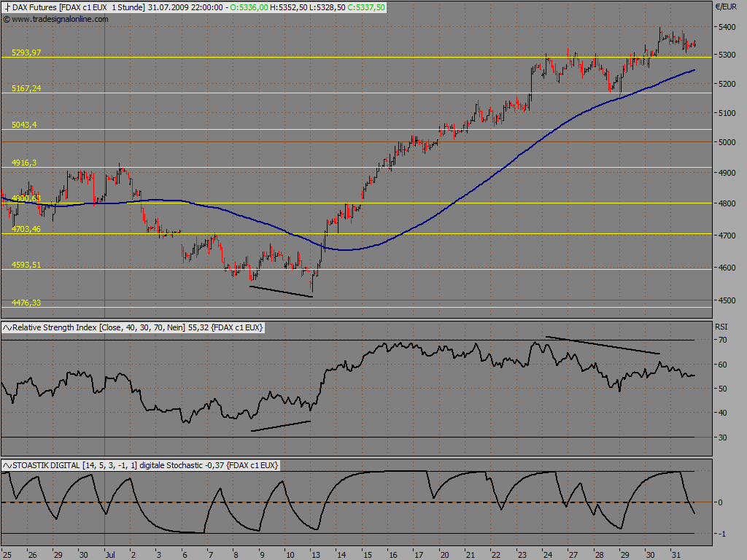Select the rising trendline under the RSI curve

point(281,426)
